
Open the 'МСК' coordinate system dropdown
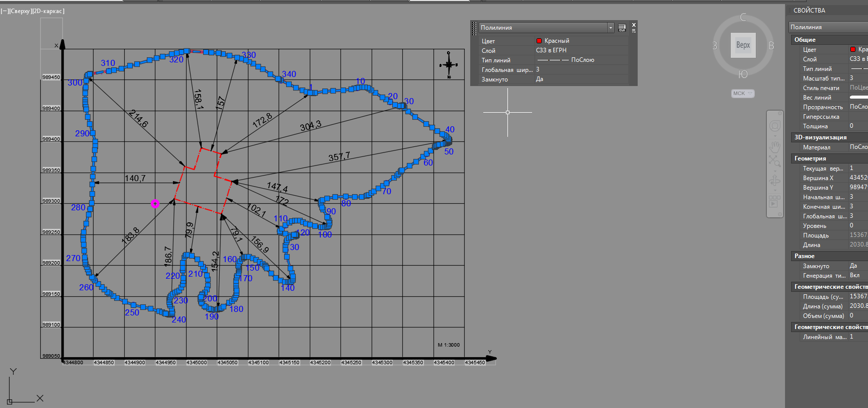tap(742, 94)
